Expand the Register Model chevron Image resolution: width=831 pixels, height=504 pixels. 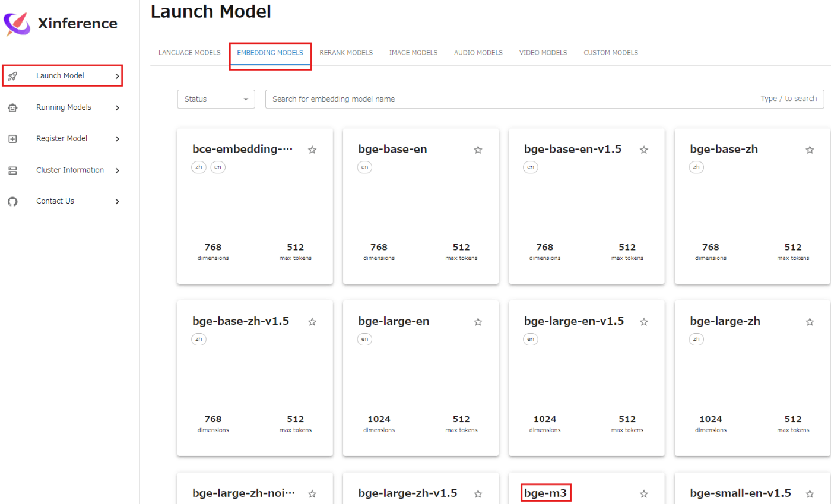tap(117, 139)
